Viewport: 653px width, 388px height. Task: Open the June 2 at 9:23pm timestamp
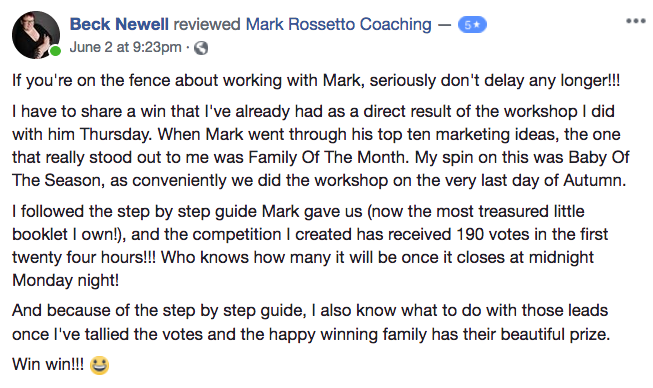(126, 47)
